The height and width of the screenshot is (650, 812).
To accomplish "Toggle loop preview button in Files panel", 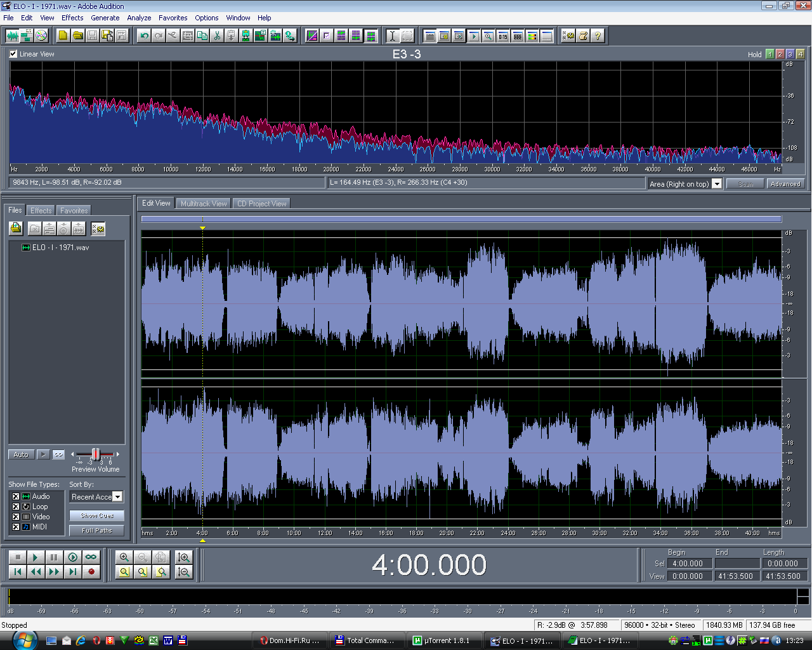I will 58,454.
